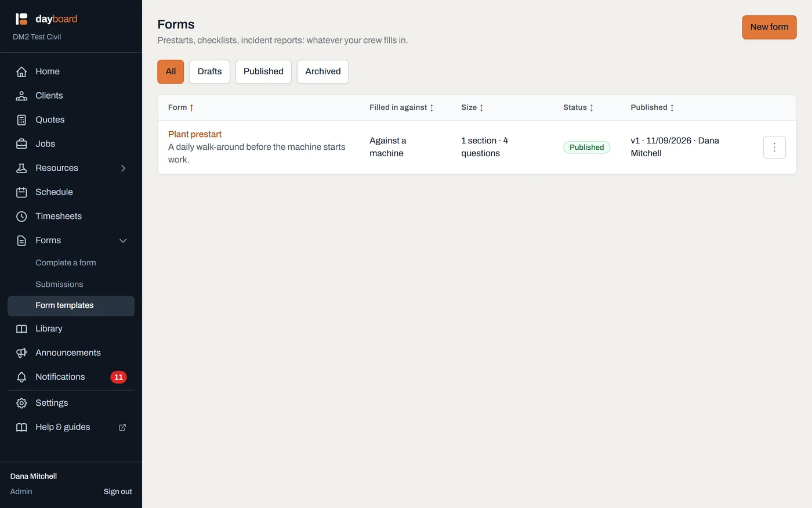Click the dayboard logo icon
Image resolution: width=812 pixels, height=508 pixels.
pos(21,19)
